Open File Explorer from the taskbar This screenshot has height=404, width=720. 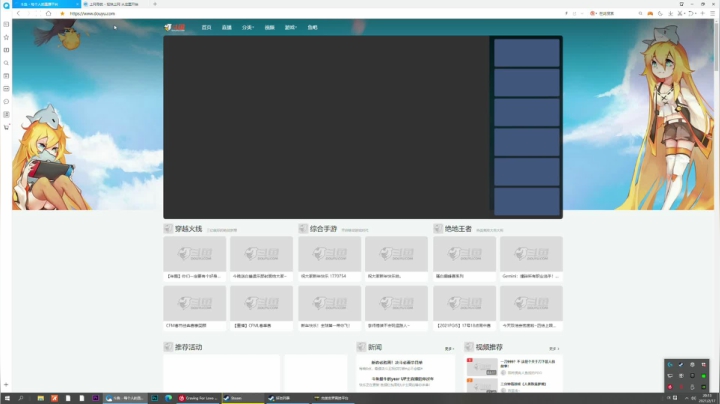pos(40,398)
